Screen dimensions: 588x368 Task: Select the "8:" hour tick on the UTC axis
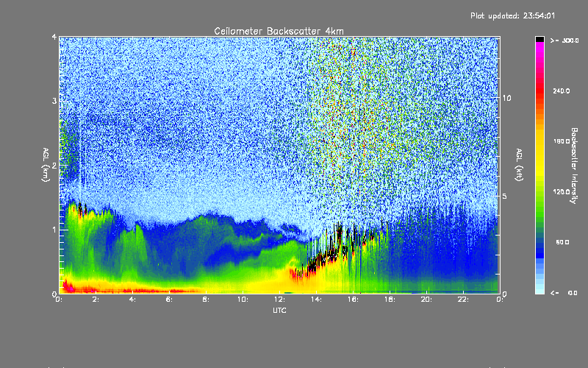[x=206, y=300]
